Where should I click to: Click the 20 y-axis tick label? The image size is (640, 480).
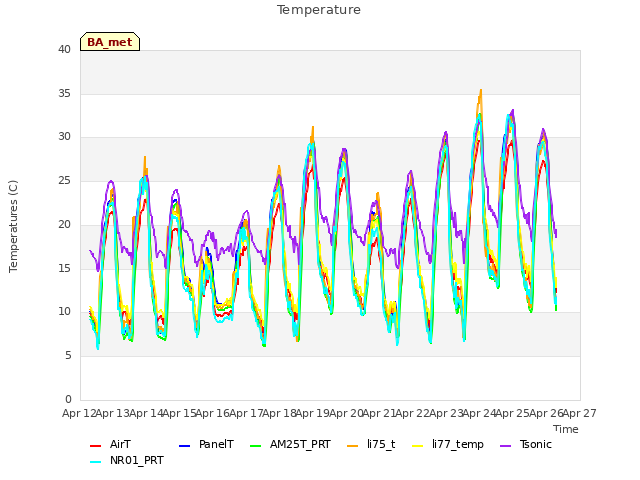[64, 224]
